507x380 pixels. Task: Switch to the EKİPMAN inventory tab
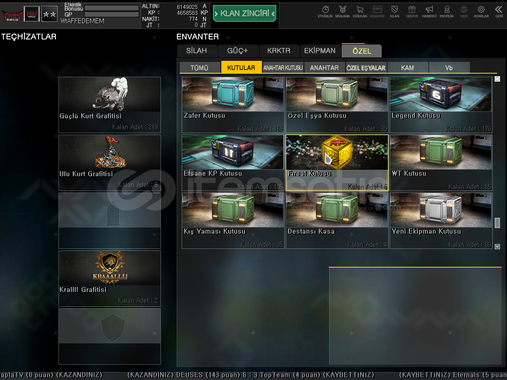[x=320, y=51]
